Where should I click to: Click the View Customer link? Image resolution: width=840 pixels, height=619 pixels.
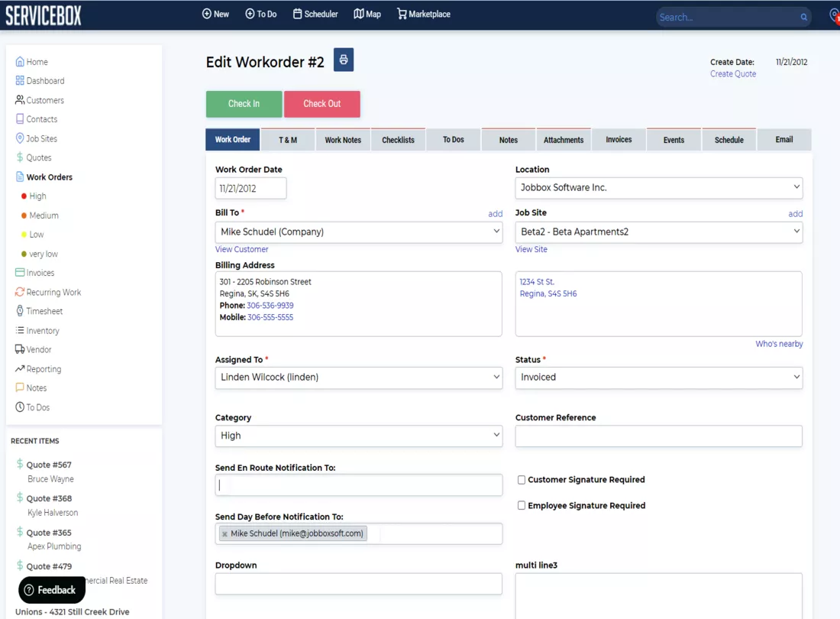coord(241,249)
